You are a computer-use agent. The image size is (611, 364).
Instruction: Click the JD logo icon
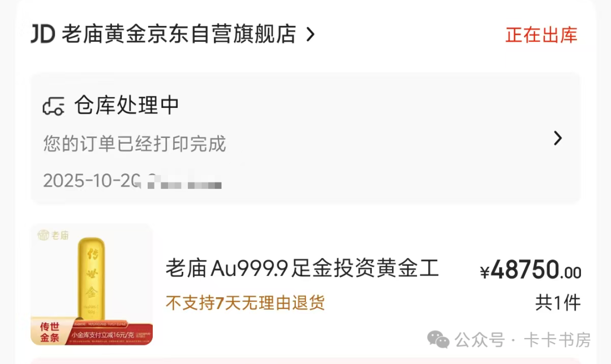[43, 34]
